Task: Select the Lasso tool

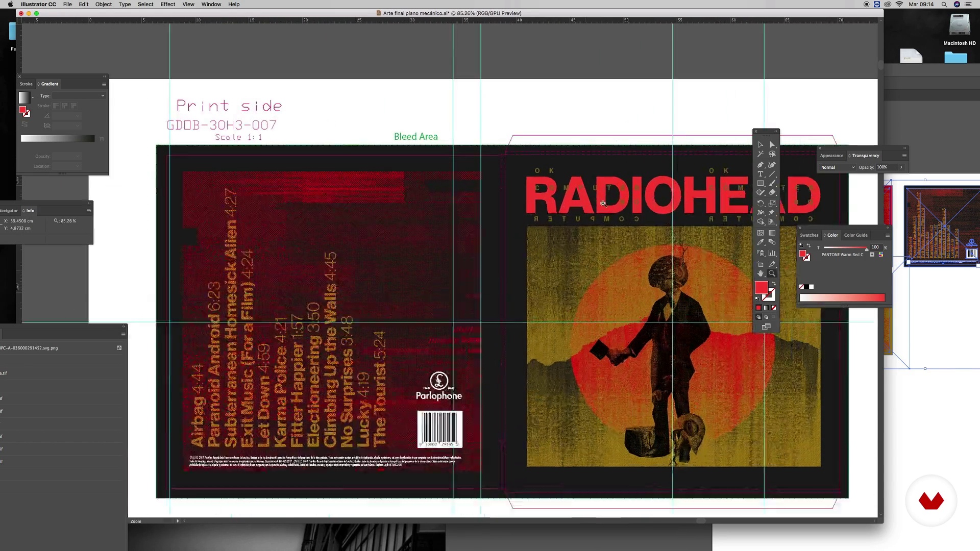Action: (x=772, y=154)
